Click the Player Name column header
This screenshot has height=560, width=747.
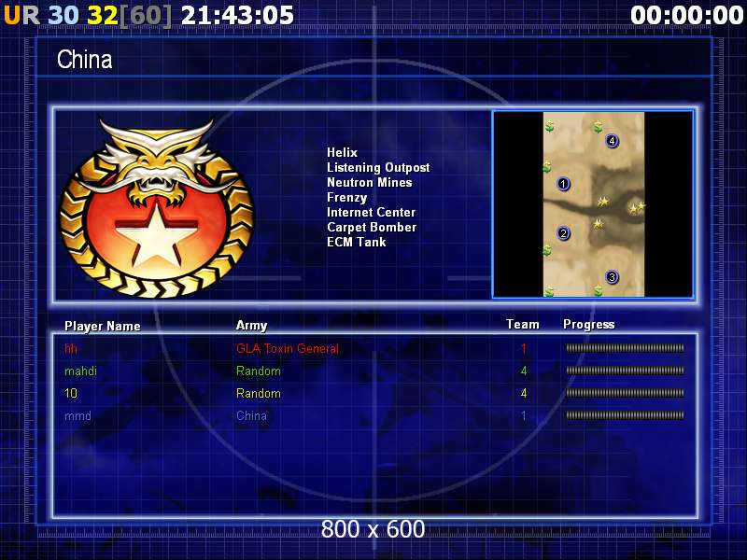103,326
